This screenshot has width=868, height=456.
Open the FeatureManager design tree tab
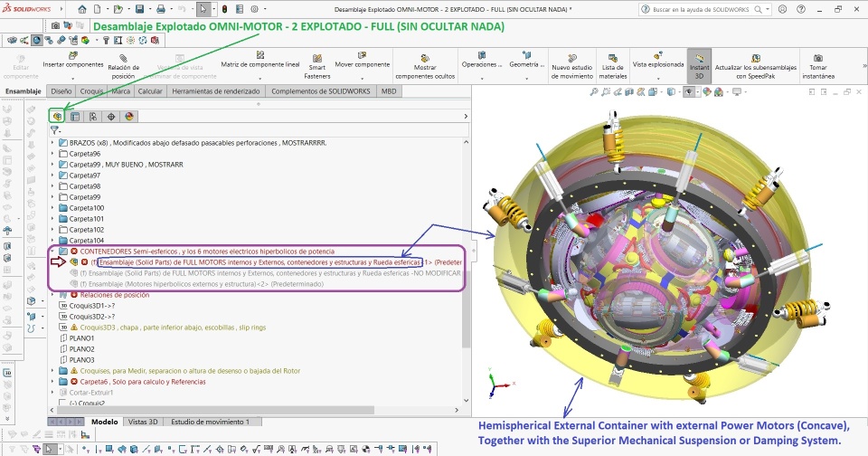[57, 116]
